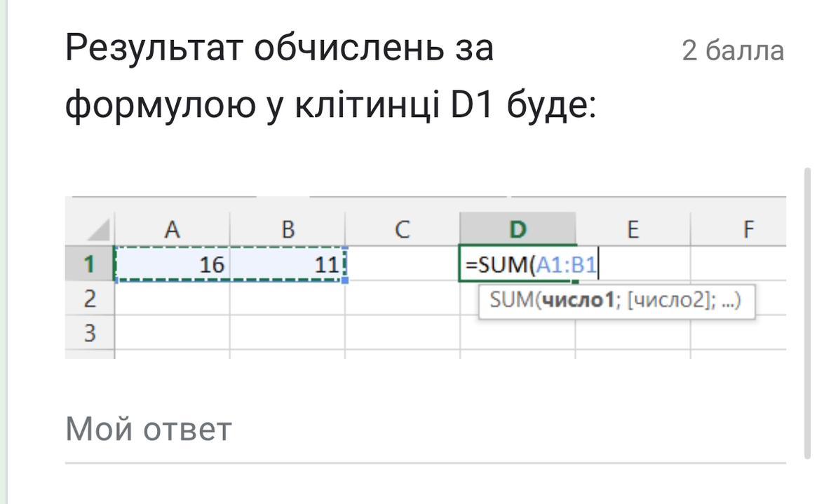Select column E header
The height and width of the screenshot is (504, 817).
click(x=633, y=229)
